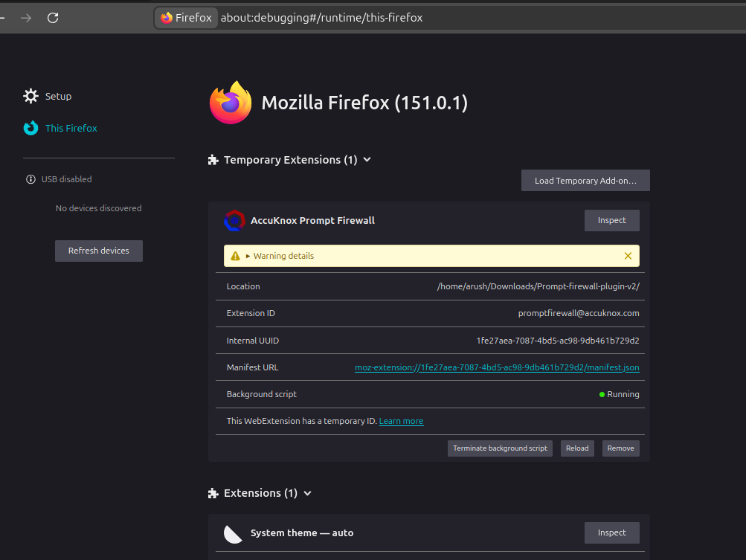Click the USB disabled status text

tap(67, 179)
